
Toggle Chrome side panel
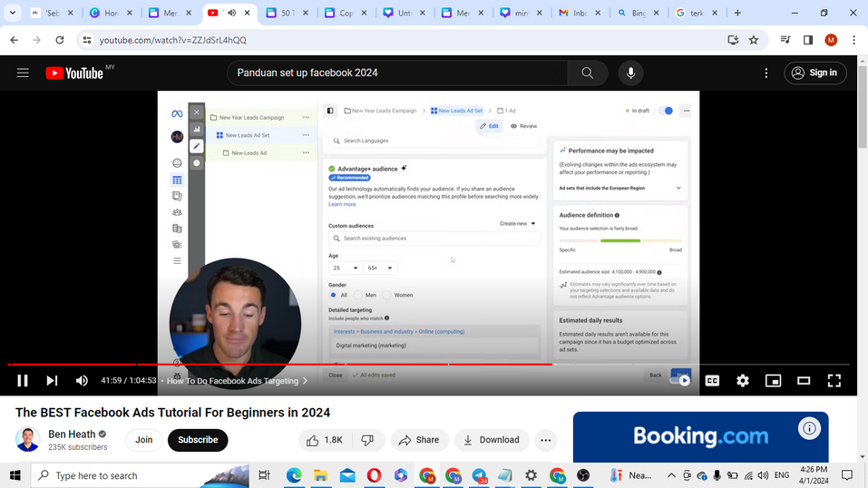(808, 40)
